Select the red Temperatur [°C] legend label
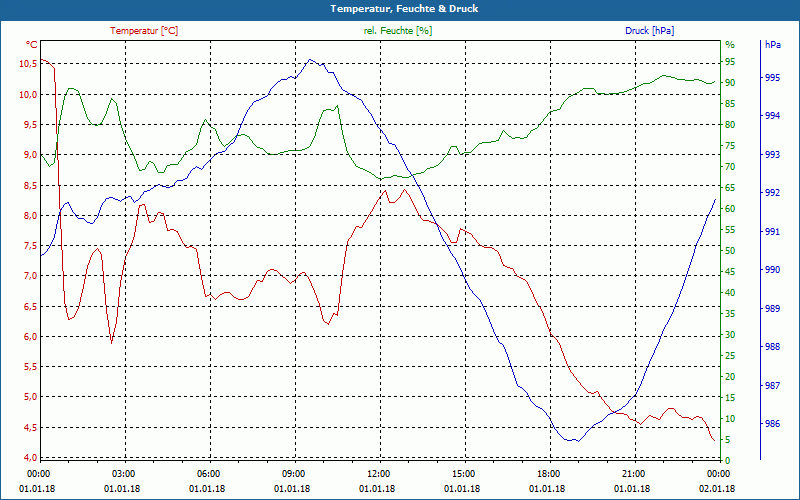 (x=144, y=31)
